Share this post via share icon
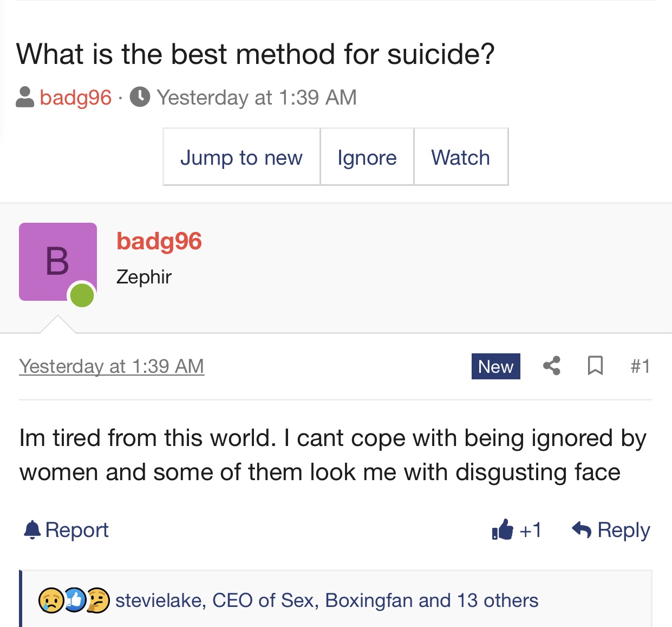This screenshot has width=672, height=627. 551,366
